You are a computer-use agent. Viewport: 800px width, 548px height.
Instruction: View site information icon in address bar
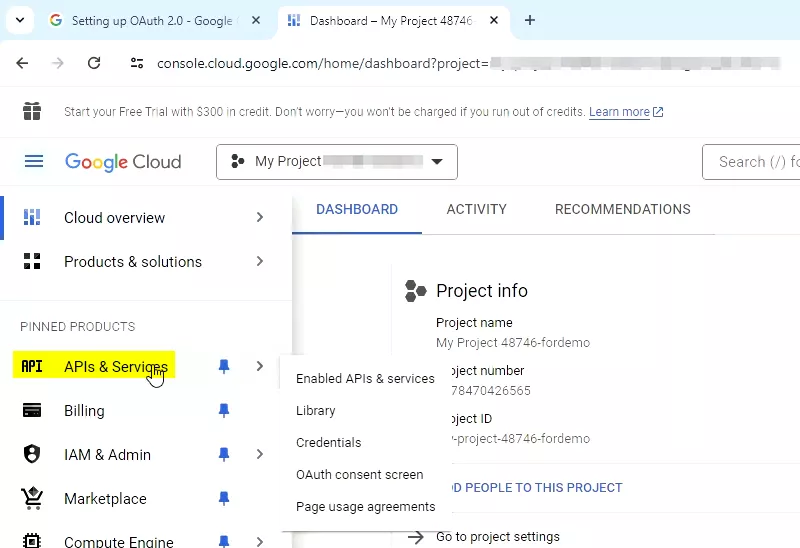tap(137, 63)
